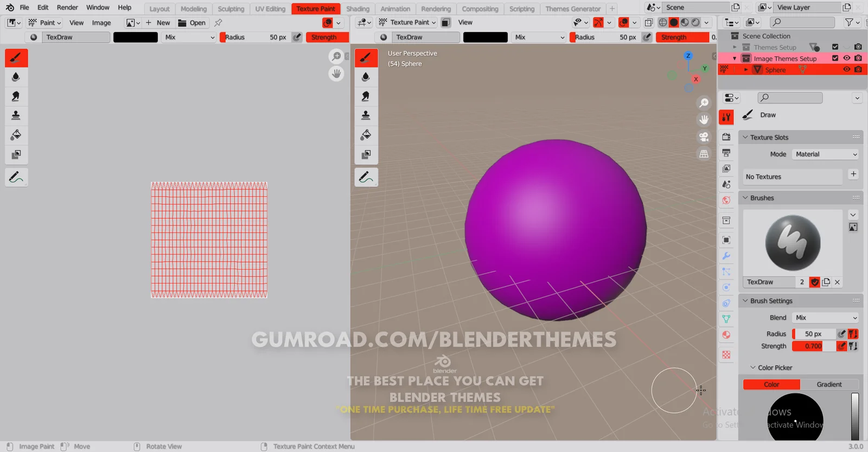Hide the Sphere object with its eye icon
This screenshot has height=452, width=868.
pos(846,69)
